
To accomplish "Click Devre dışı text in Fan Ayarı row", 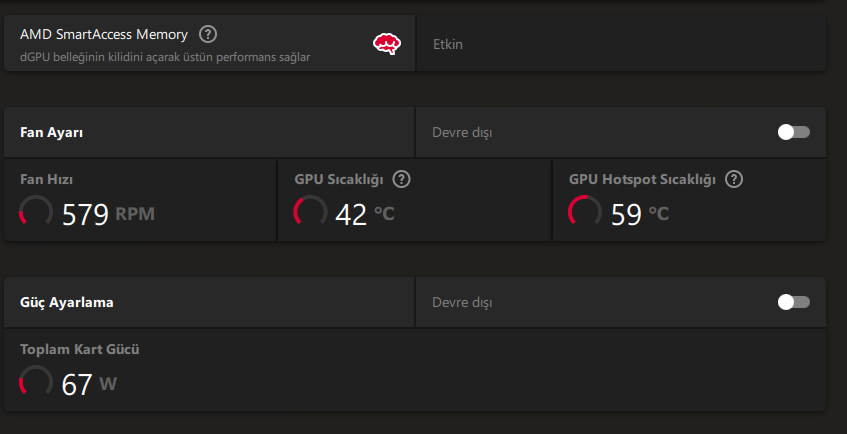I will tap(462, 132).
